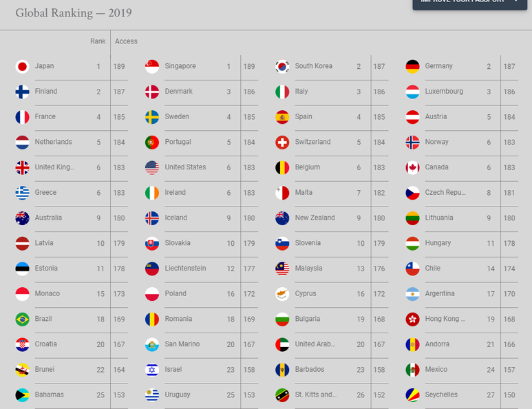Select the South Korea flag icon
The width and height of the screenshot is (532, 409).
click(x=282, y=67)
